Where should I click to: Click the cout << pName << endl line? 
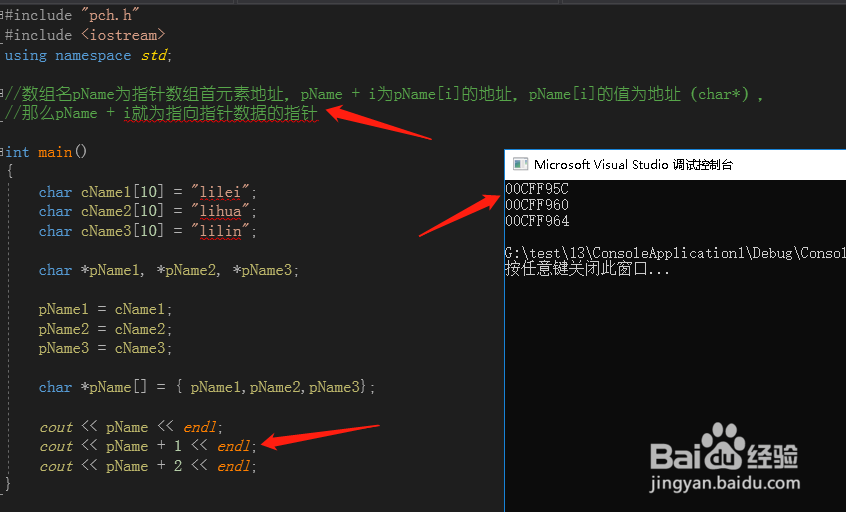tap(131, 427)
